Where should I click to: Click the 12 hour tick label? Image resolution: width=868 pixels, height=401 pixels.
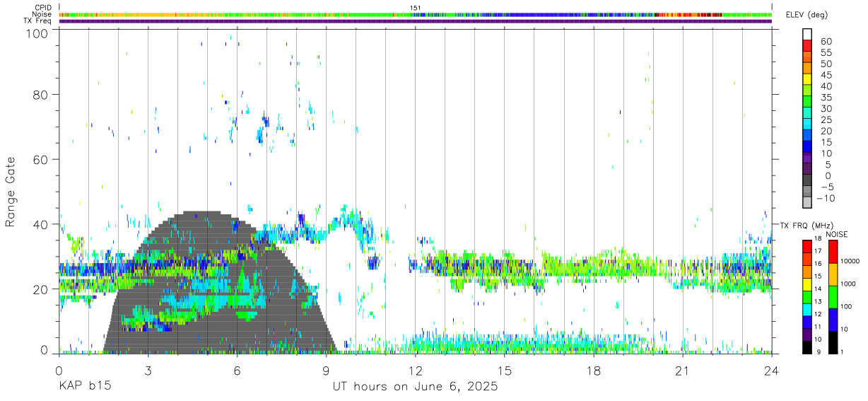click(416, 370)
